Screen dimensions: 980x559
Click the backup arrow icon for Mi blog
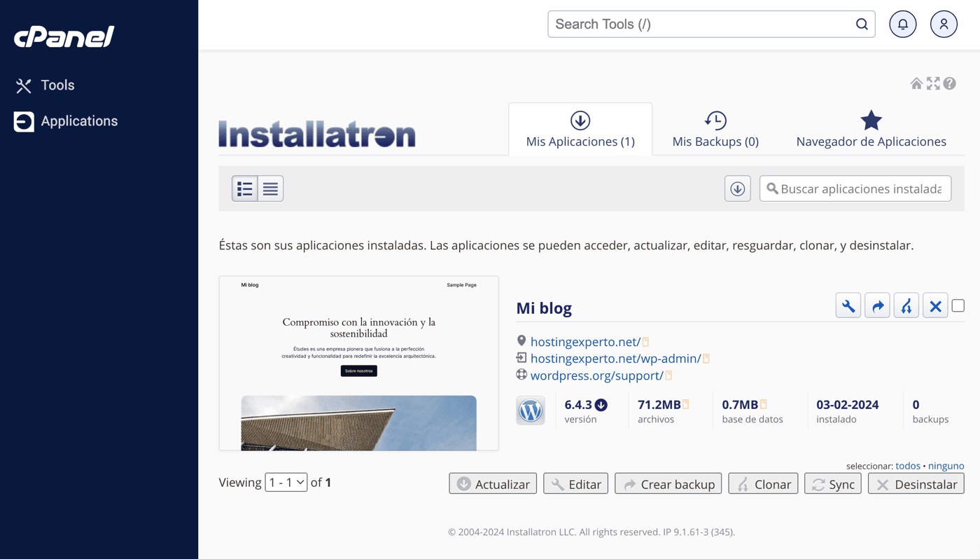tap(877, 306)
